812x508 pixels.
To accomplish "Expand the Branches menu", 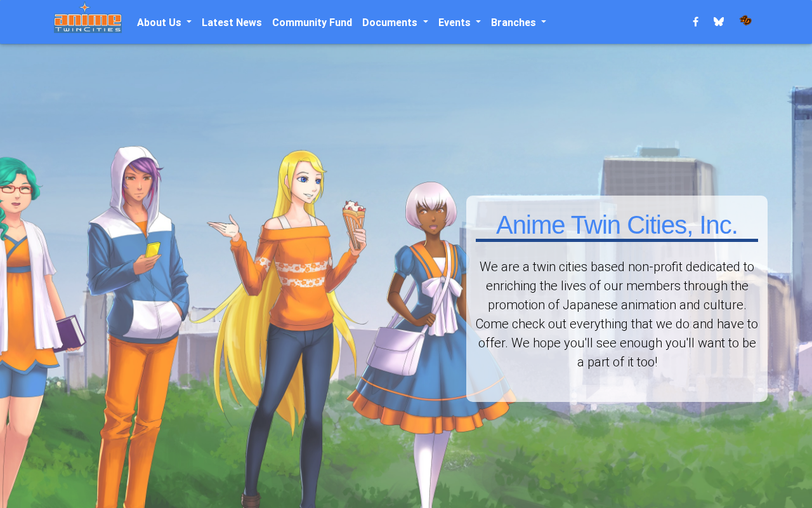I will pos(518,22).
